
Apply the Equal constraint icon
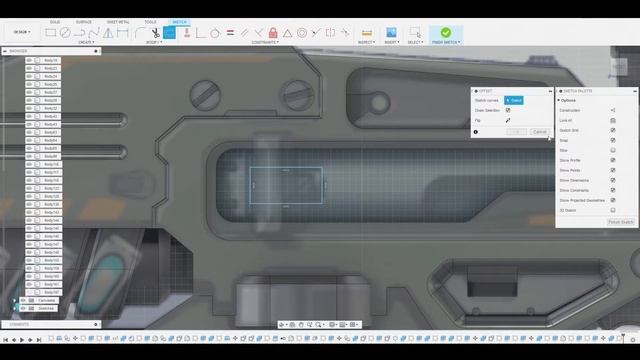[230, 33]
